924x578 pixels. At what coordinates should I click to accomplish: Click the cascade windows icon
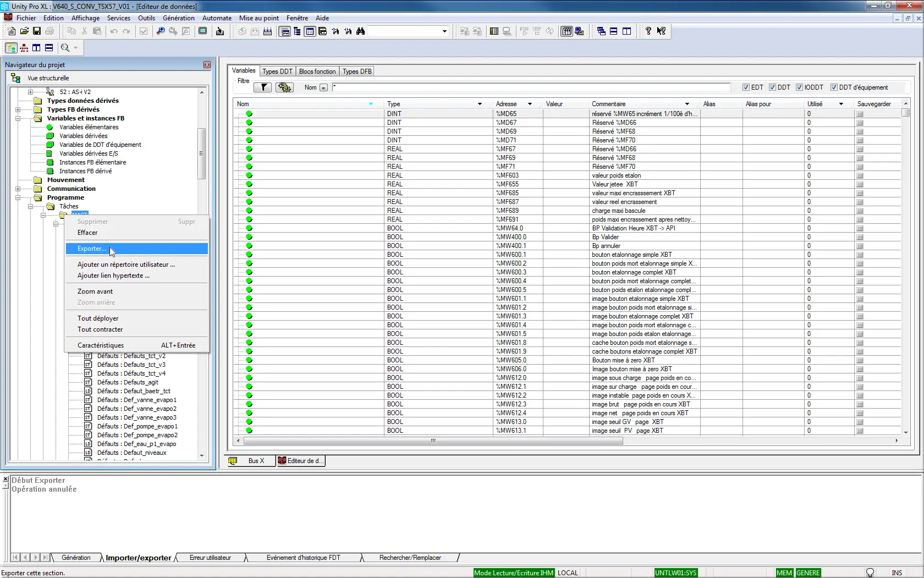pos(601,31)
